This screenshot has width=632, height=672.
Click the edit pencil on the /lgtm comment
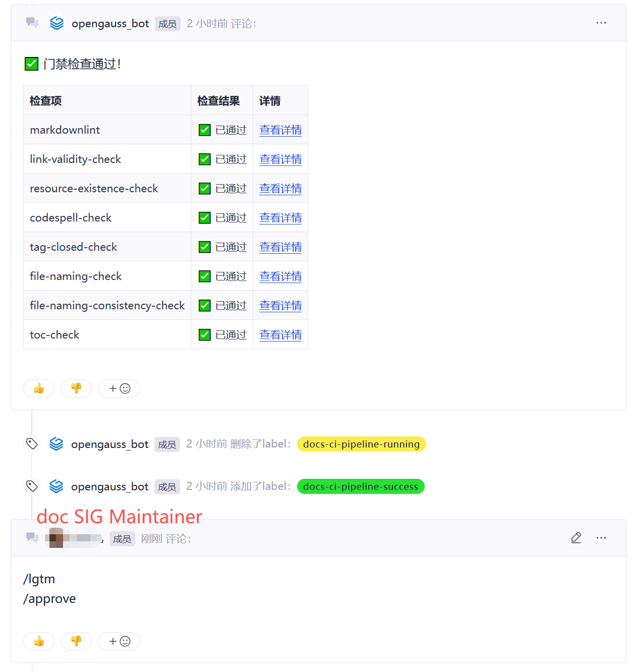tap(576, 538)
